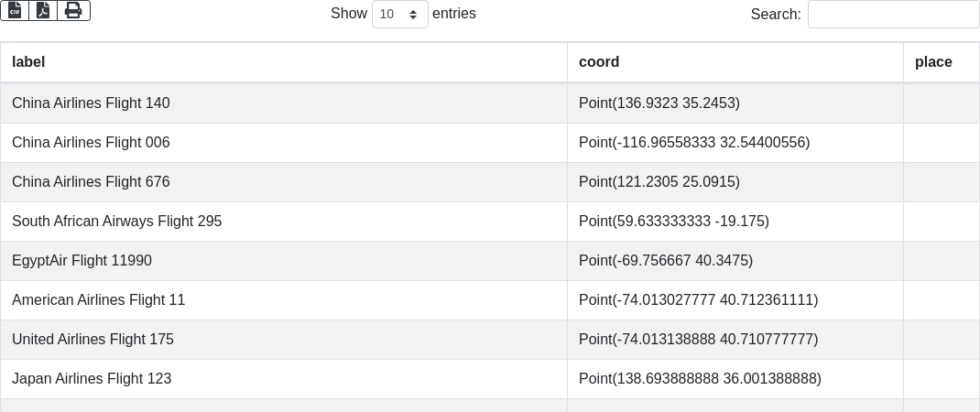Select Japan Airlines Flight 123 row
980x412 pixels.
point(490,379)
